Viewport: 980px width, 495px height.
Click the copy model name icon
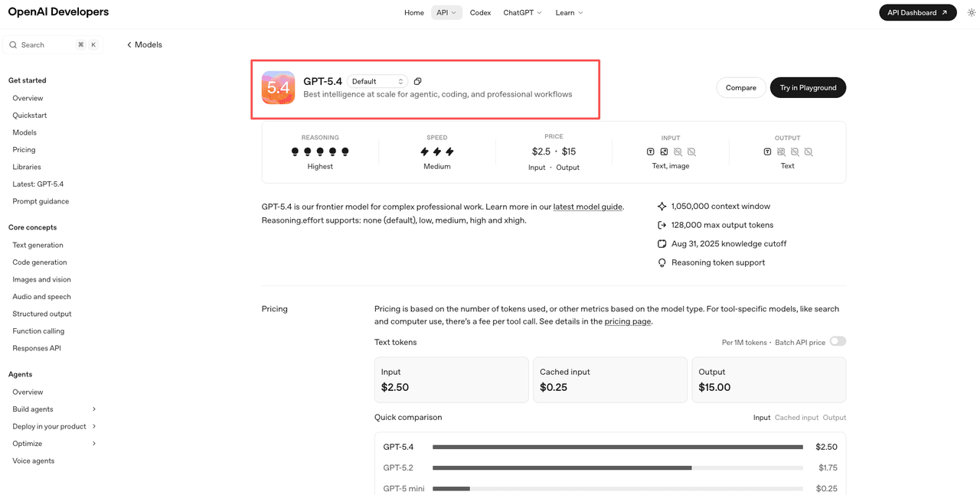[x=417, y=80]
